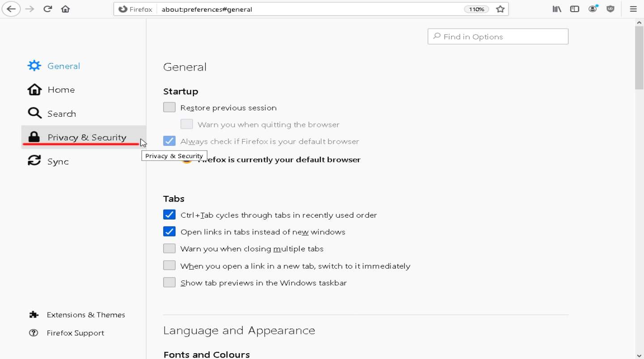Click the question mark Support icon

[x=34, y=333]
